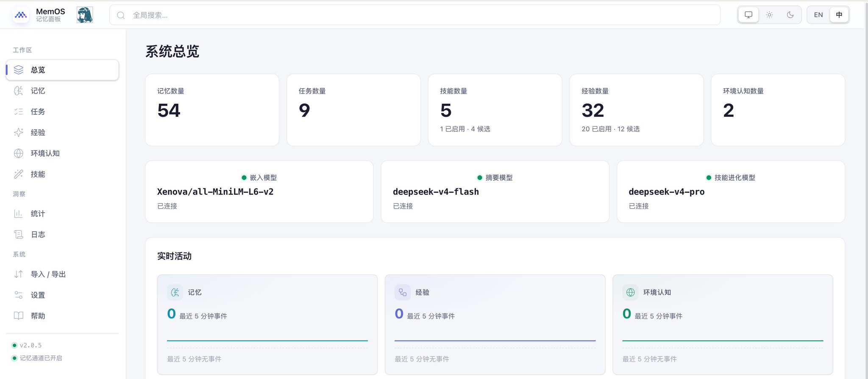
Task: Click the 经验 activity sparkline
Action: [495, 340]
